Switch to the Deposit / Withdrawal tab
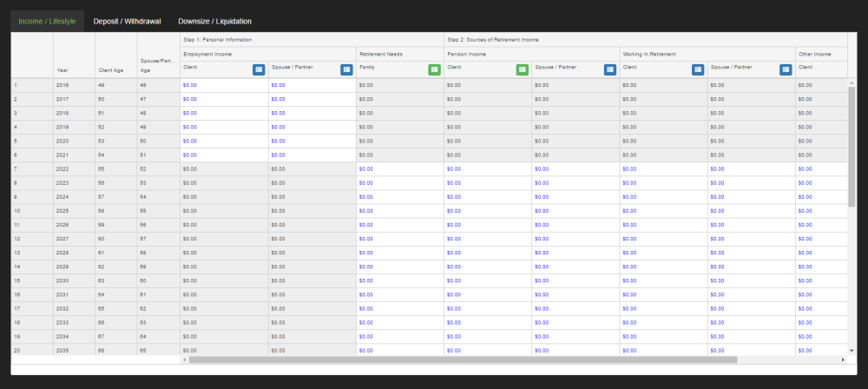Image resolution: width=868 pixels, height=389 pixels. (x=127, y=21)
